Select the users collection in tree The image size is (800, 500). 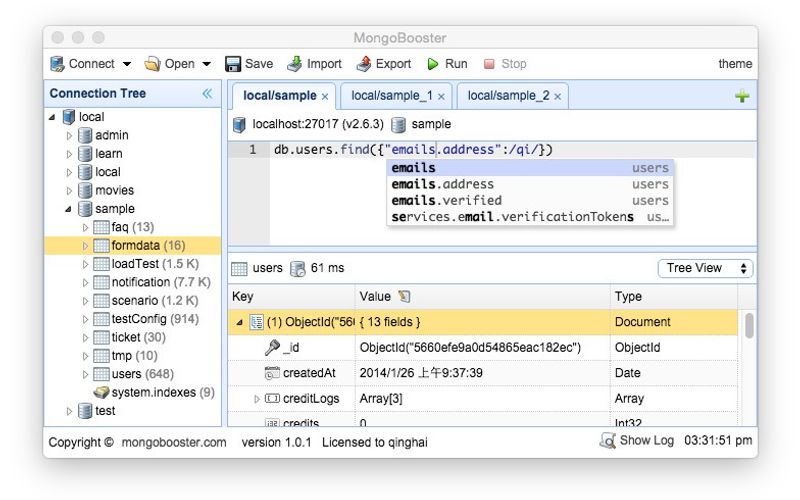click(x=126, y=374)
